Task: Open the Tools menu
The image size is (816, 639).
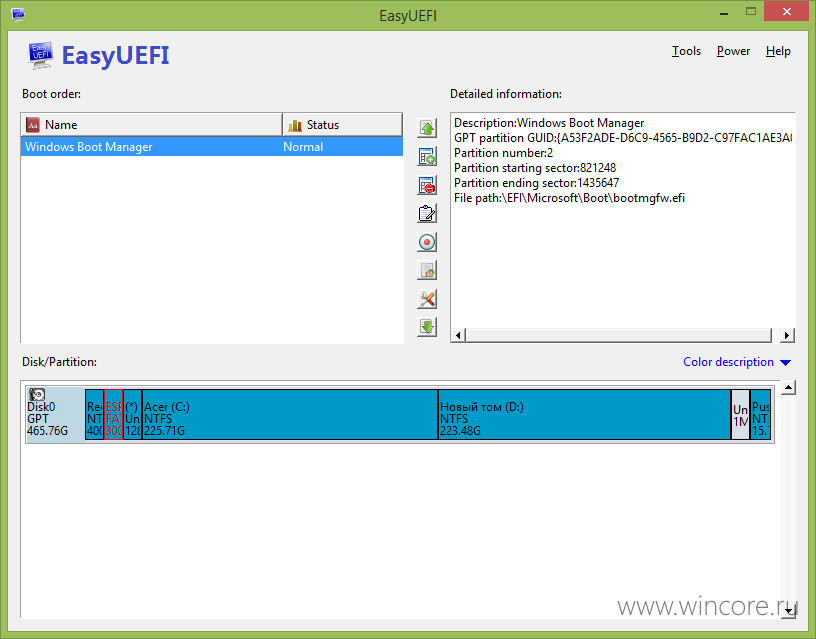Action: coord(686,51)
